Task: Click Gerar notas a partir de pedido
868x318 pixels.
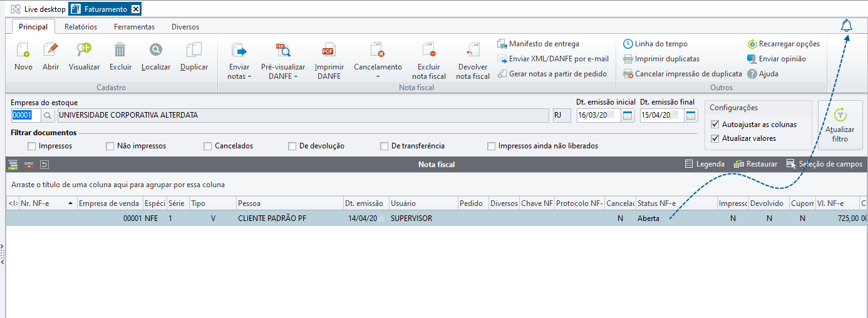Action: click(x=552, y=74)
